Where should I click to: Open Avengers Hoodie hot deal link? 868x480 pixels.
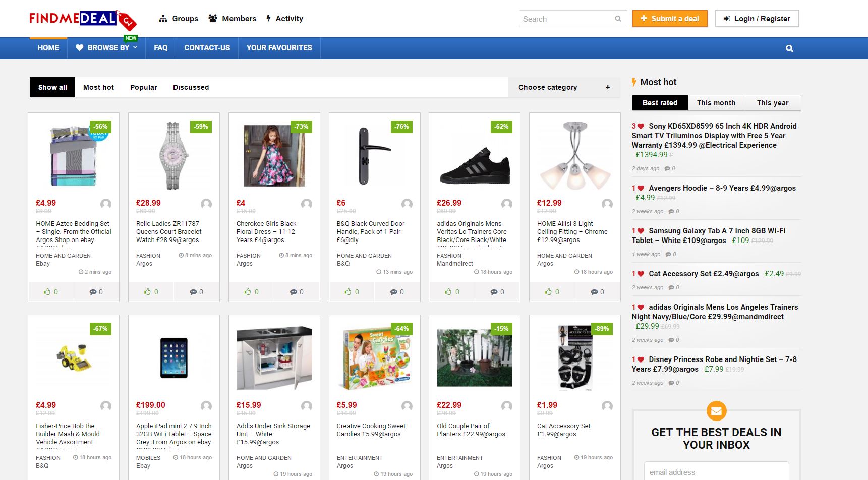[x=722, y=188]
